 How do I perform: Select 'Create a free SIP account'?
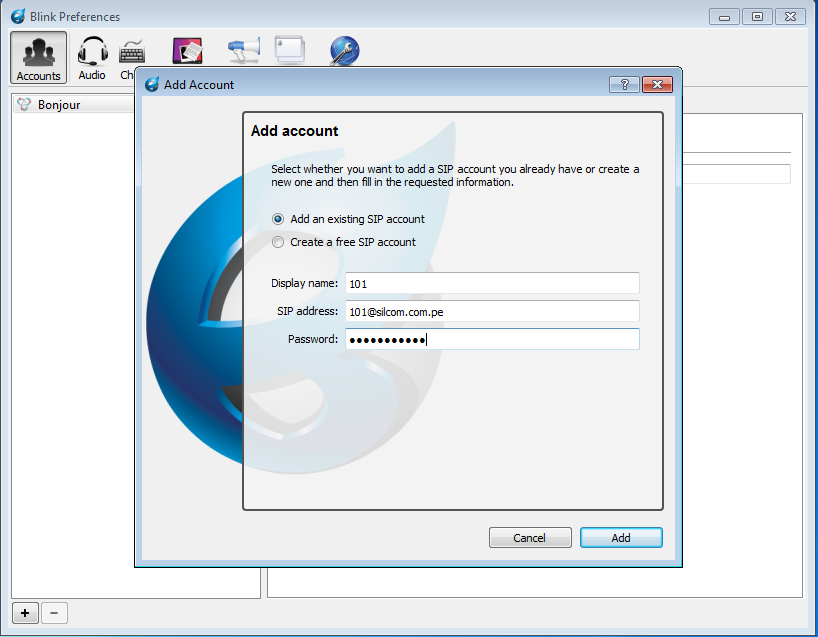click(278, 242)
